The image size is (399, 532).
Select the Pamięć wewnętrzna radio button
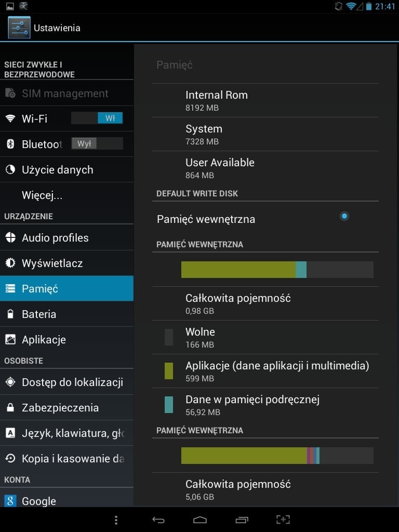click(344, 216)
